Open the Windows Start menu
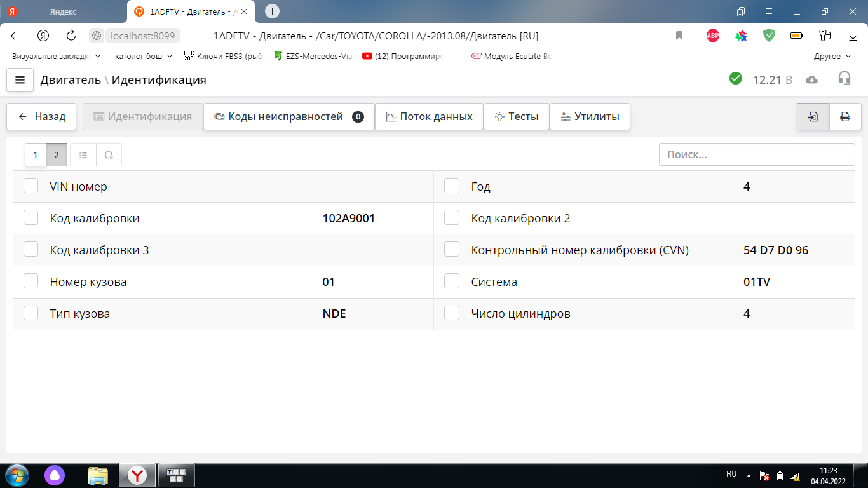This screenshot has height=488, width=868. (17, 475)
